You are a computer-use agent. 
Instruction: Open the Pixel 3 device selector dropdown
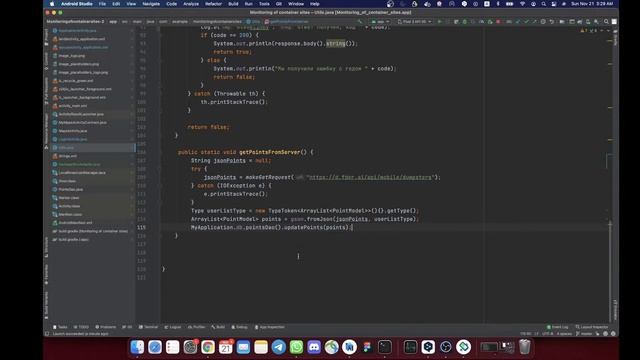pos(414,22)
